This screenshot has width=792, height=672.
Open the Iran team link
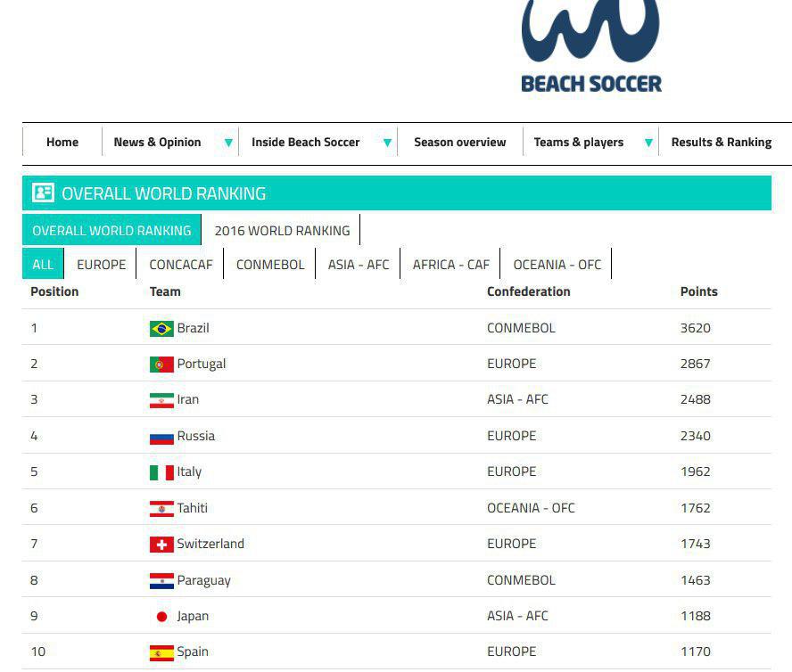click(x=188, y=400)
